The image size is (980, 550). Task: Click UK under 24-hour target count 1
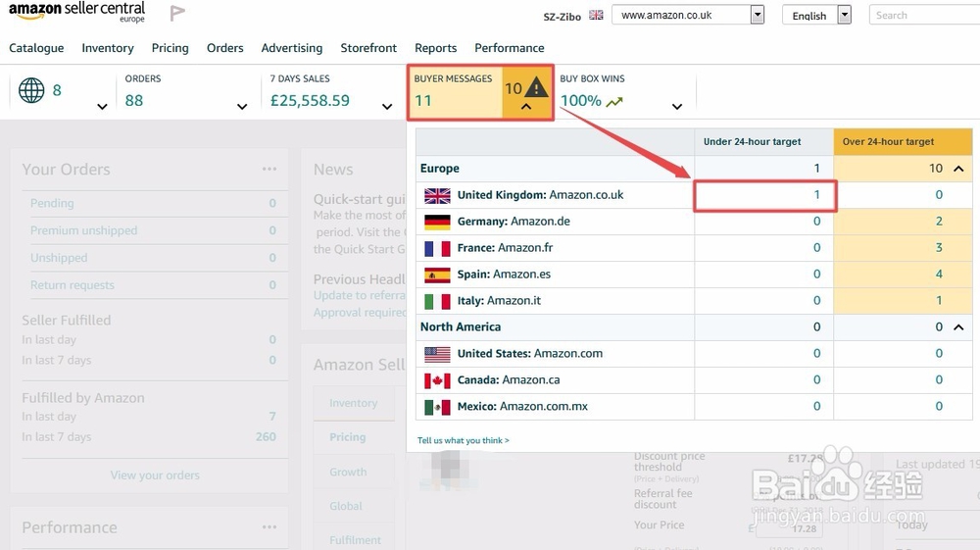[816, 195]
